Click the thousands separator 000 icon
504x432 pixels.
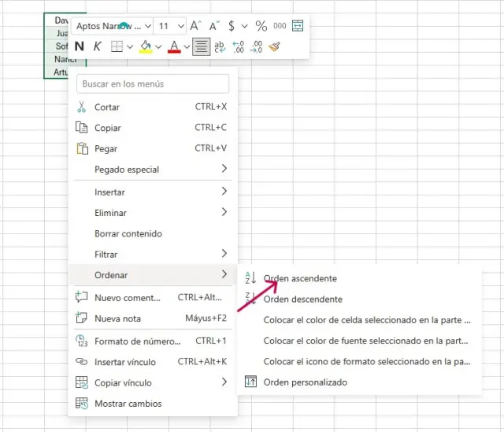(280, 26)
